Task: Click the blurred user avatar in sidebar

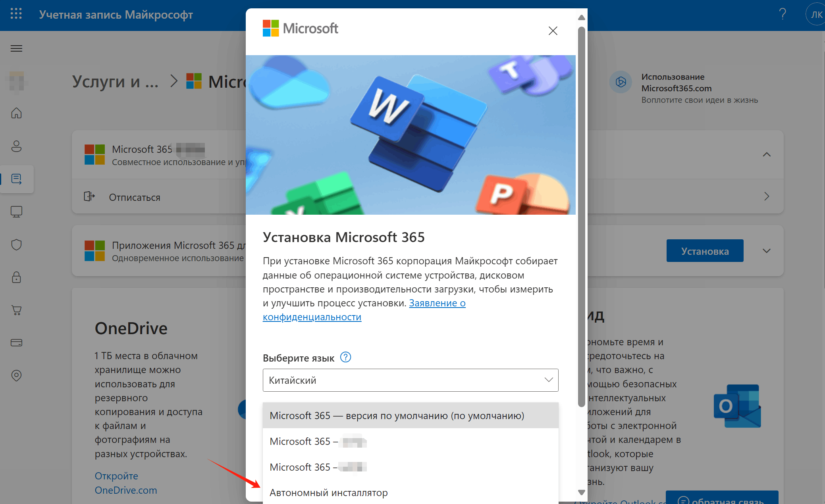Action: click(16, 81)
